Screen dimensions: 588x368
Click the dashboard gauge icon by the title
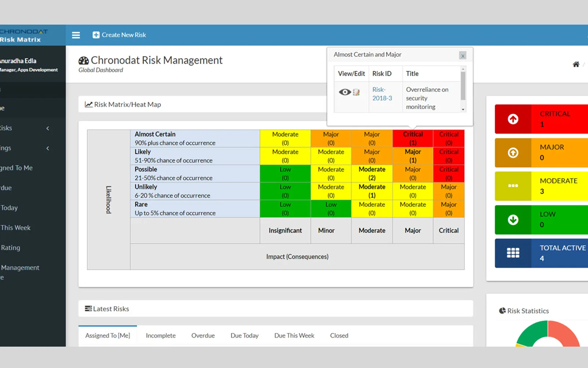point(84,61)
